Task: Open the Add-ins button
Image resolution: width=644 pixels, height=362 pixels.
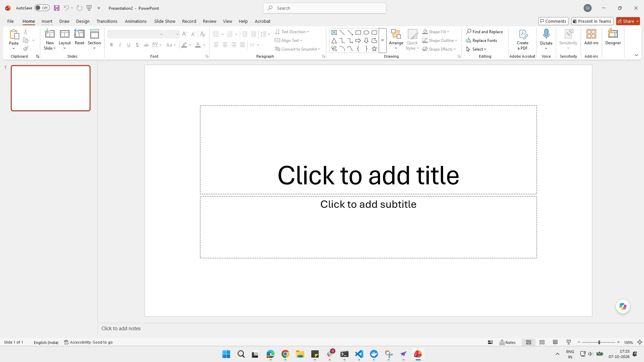Action: (x=591, y=37)
